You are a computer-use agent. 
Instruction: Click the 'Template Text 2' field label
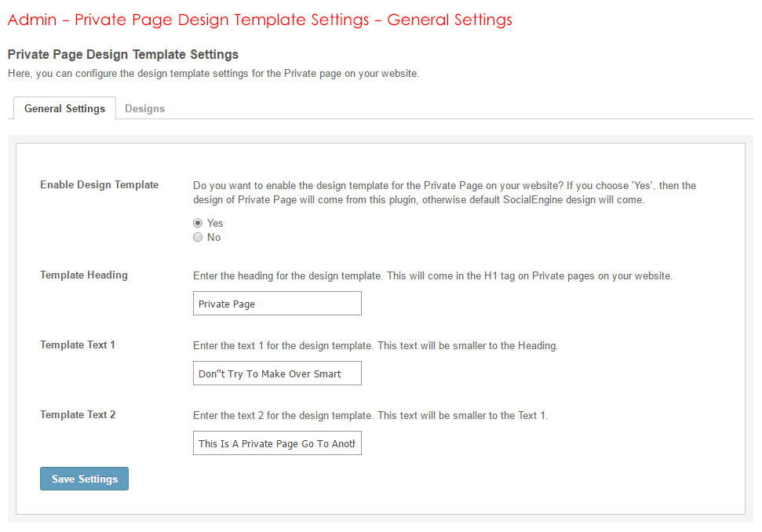[x=78, y=415]
